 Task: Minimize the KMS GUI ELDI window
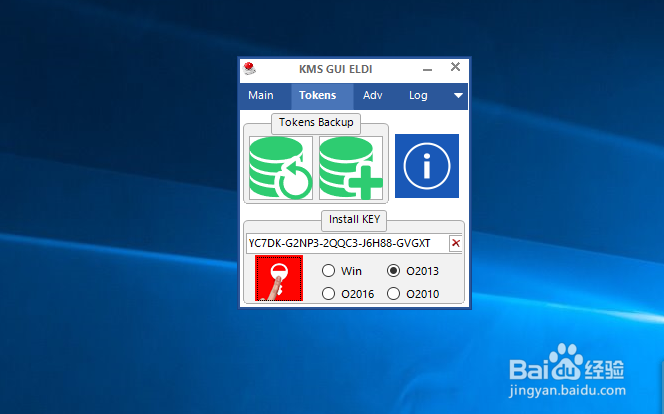point(428,69)
